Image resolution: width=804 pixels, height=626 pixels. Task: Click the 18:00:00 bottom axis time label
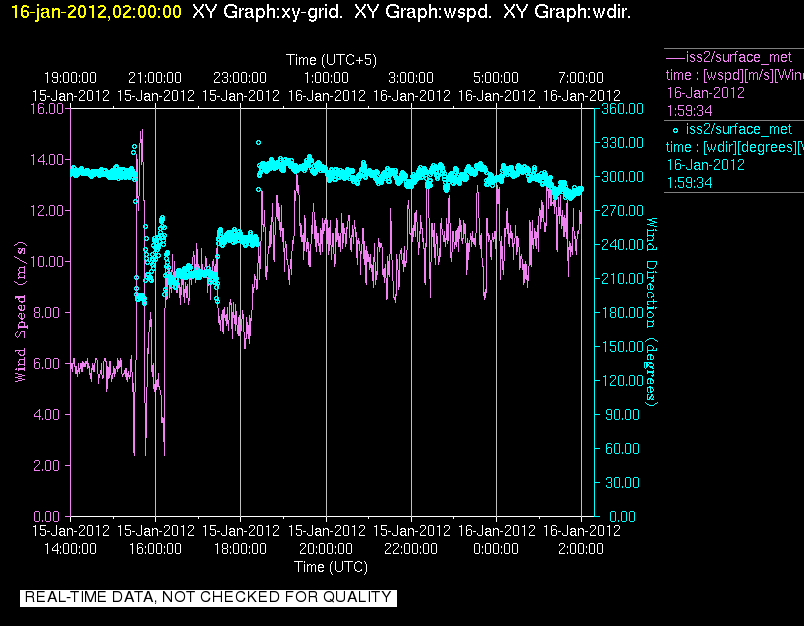[240, 549]
